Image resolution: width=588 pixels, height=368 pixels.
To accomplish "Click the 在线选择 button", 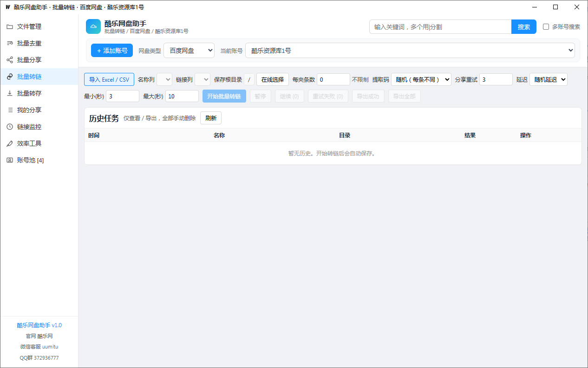I will (273, 79).
